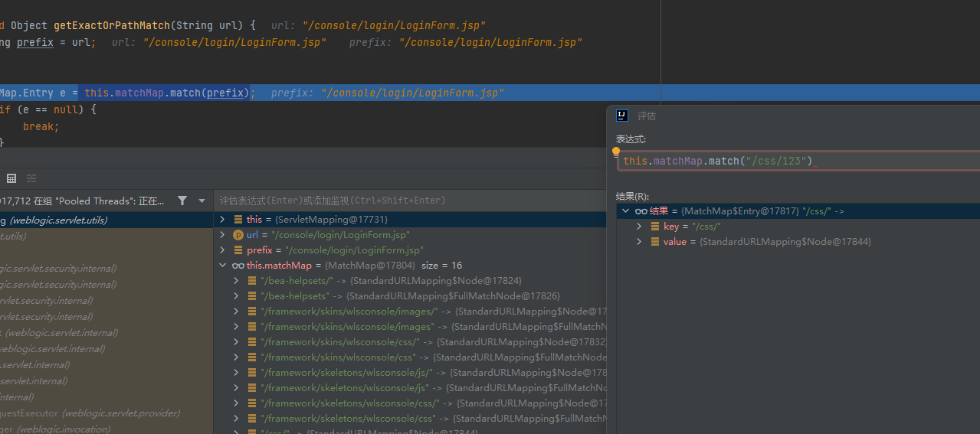Expand "/bea-helpsets" FullMatchNode entry
Image resolution: width=980 pixels, height=434 pixels.
(237, 296)
